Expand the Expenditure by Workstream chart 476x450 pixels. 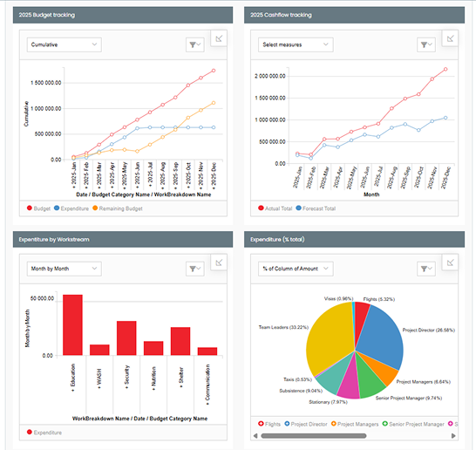pyautogui.click(x=219, y=262)
